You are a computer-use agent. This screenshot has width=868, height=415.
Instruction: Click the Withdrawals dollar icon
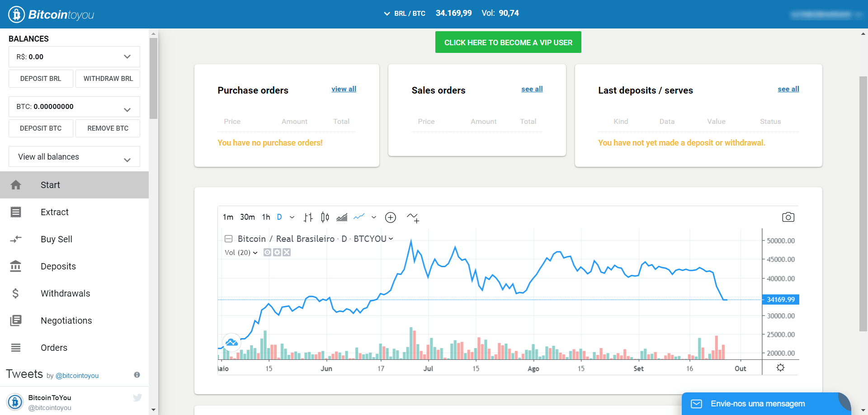click(15, 293)
